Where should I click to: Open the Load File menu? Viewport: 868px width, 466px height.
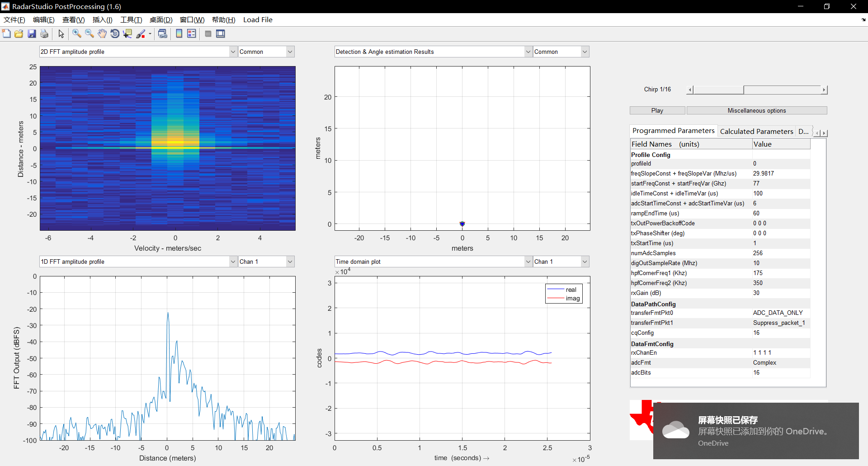coord(258,19)
